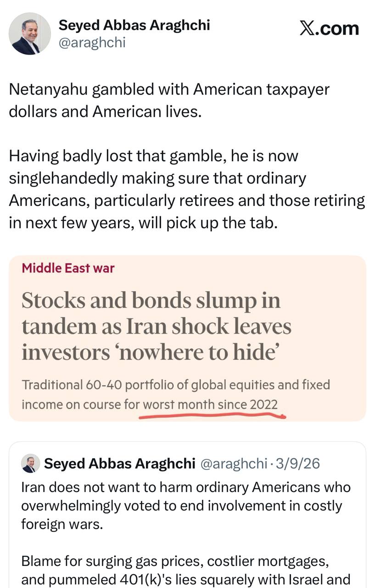375x588 pixels.
Task: Click the red-underlined 'worst month since 2022'
Action: (x=210, y=404)
